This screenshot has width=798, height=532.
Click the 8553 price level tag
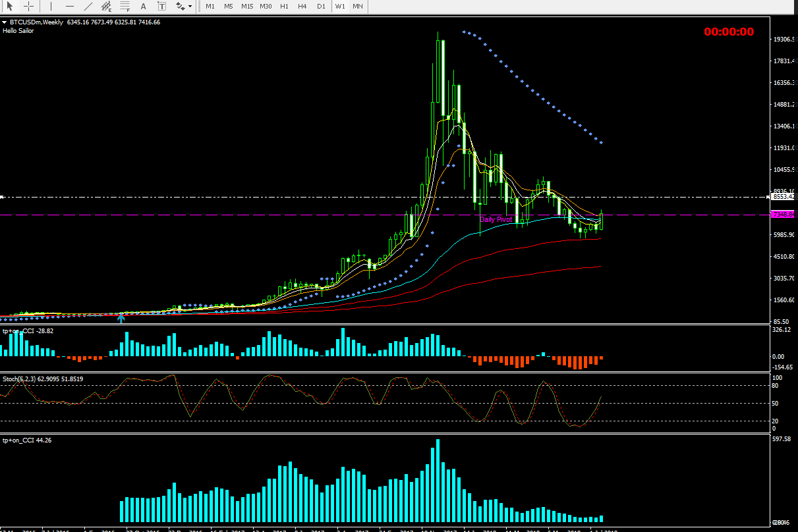[x=783, y=196]
